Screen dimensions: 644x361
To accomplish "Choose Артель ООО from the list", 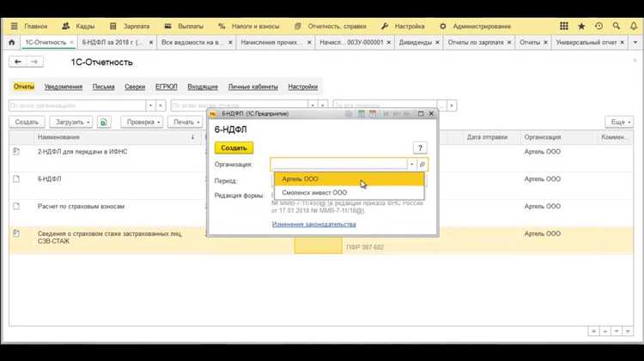I will pos(349,179).
